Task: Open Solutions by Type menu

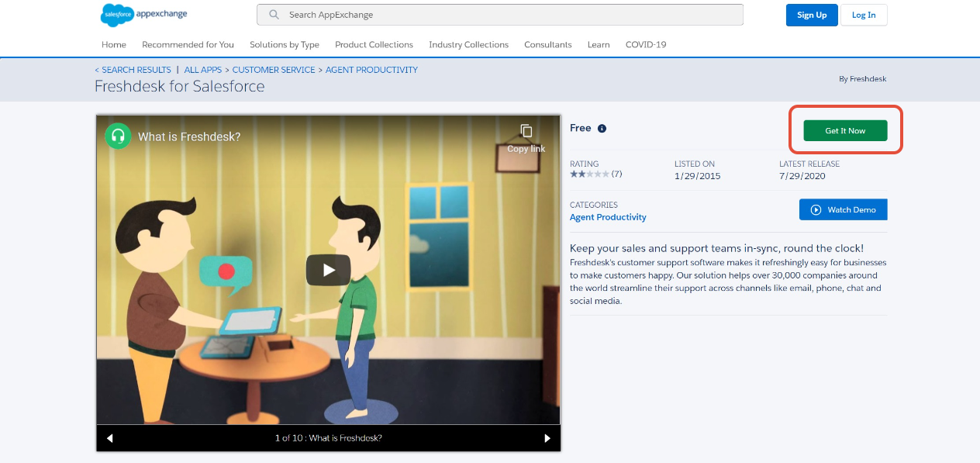Action: tap(285, 45)
